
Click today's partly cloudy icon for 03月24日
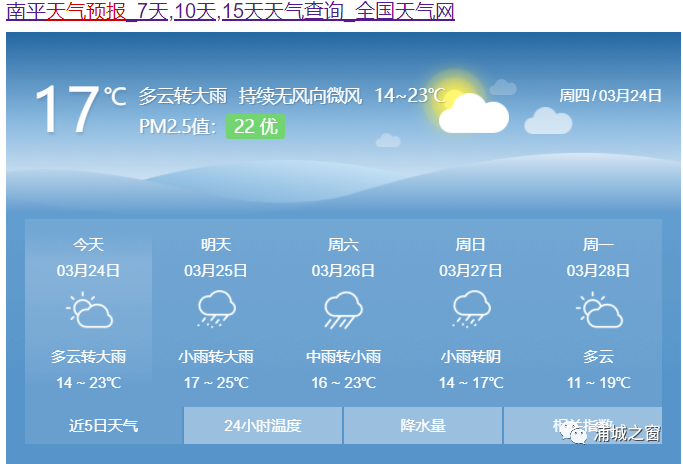(89, 310)
